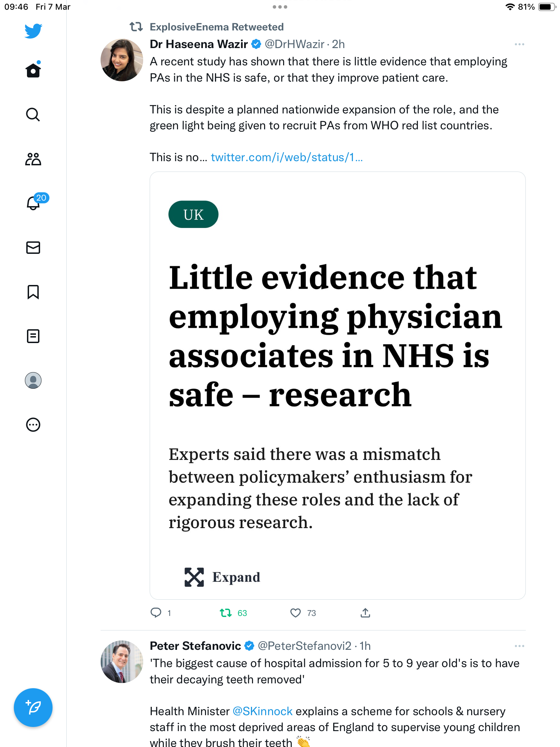Go to the Home timeline icon

[33, 70]
